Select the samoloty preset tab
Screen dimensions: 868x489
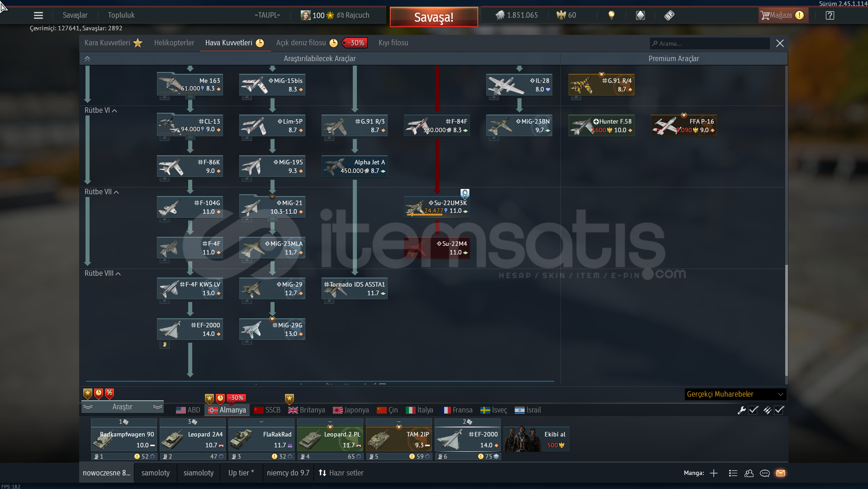(156, 473)
